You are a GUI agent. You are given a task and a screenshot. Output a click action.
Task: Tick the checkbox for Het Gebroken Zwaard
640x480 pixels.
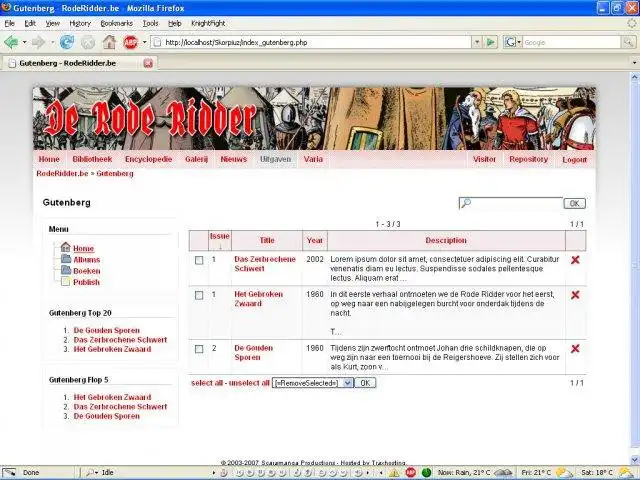[199, 296]
